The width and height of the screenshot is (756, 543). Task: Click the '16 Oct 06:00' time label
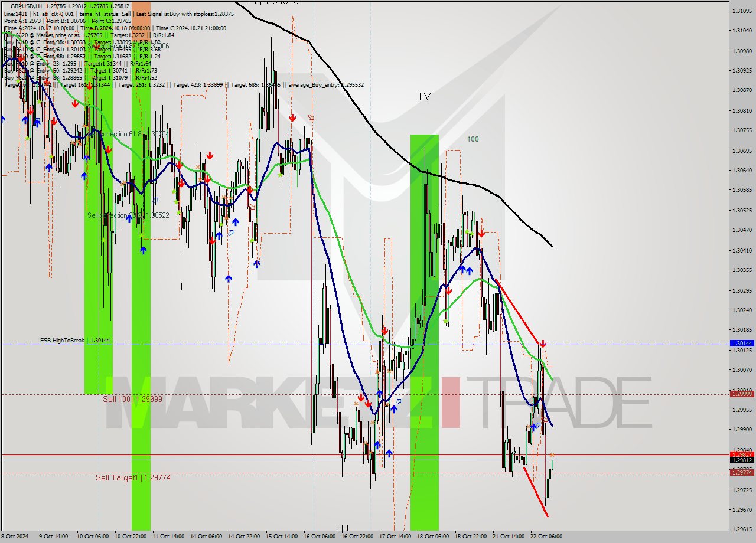[320, 537]
